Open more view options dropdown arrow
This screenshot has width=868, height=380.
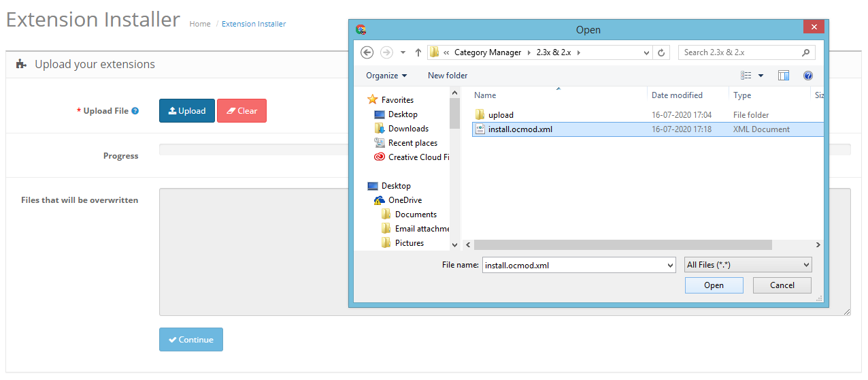(761, 76)
